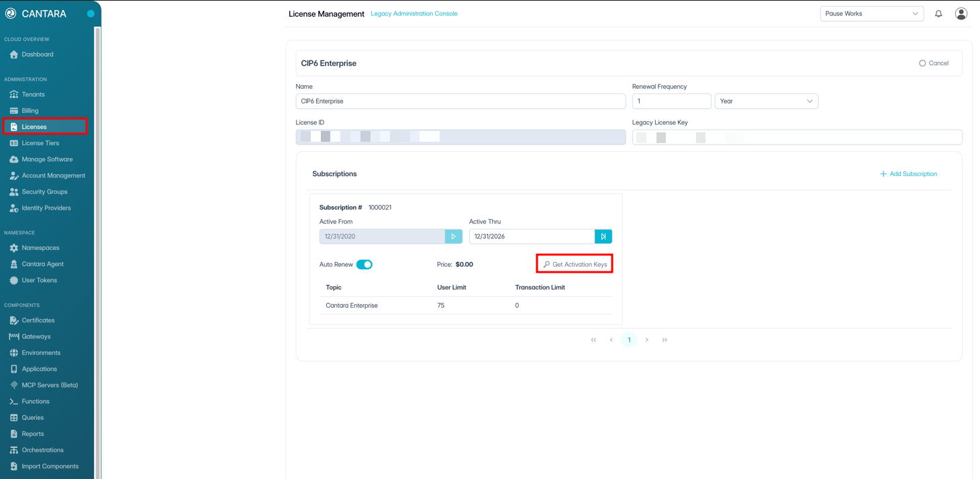
Task: Click the sidebar vertical scrollbar
Action: pyautogui.click(x=98, y=253)
